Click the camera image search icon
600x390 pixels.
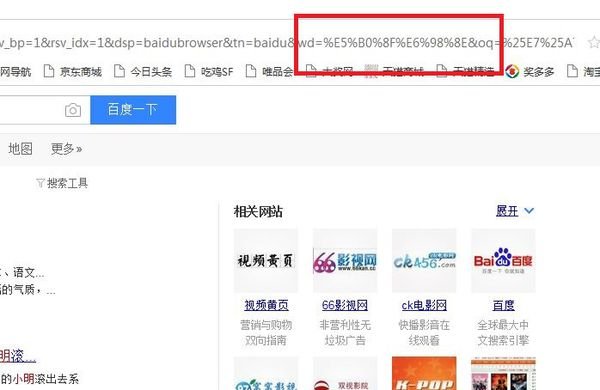click(x=73, y=110)
